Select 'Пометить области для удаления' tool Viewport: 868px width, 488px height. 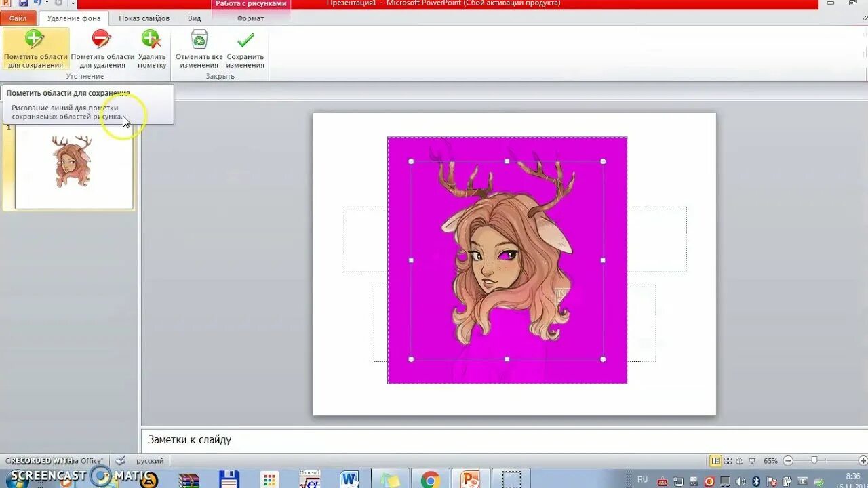coord(102,49)
